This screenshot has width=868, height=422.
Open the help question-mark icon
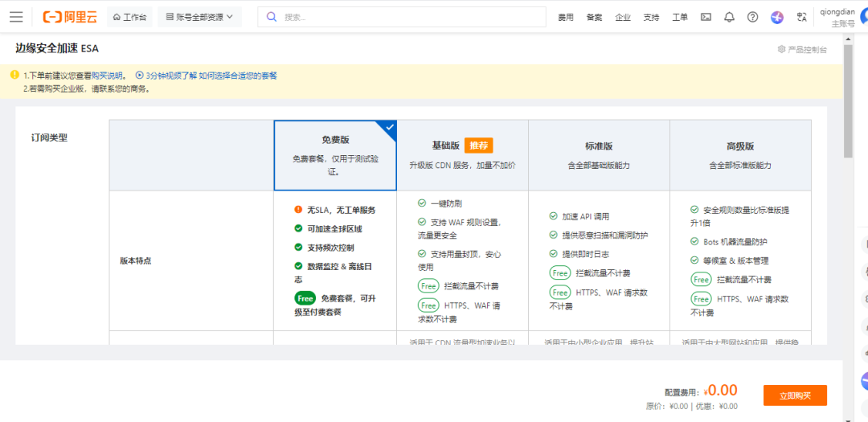point(752,17)
